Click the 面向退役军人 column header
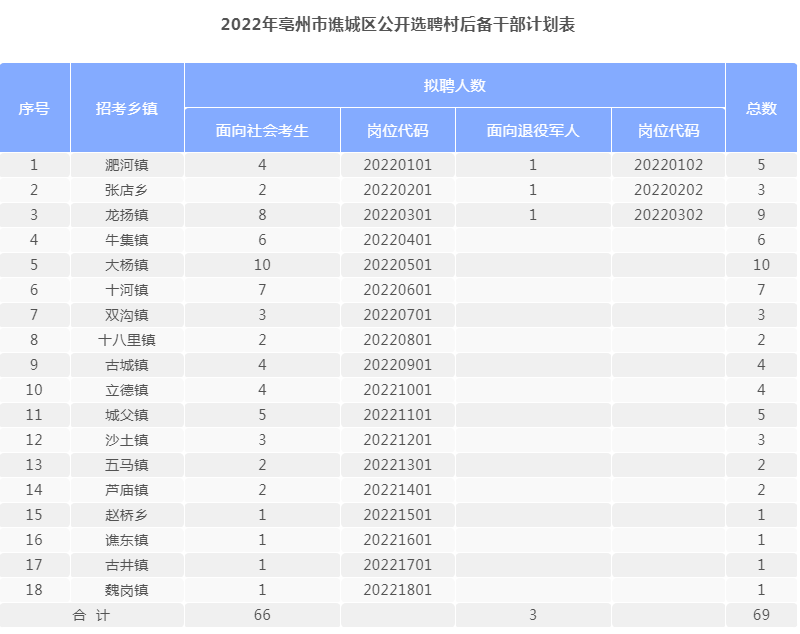This screenshot has height=634, width=800. click(533, 131)
